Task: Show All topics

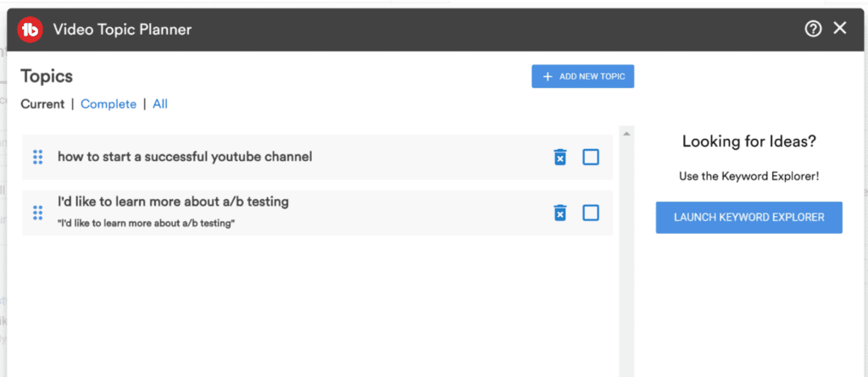Action: click(160, 104)
